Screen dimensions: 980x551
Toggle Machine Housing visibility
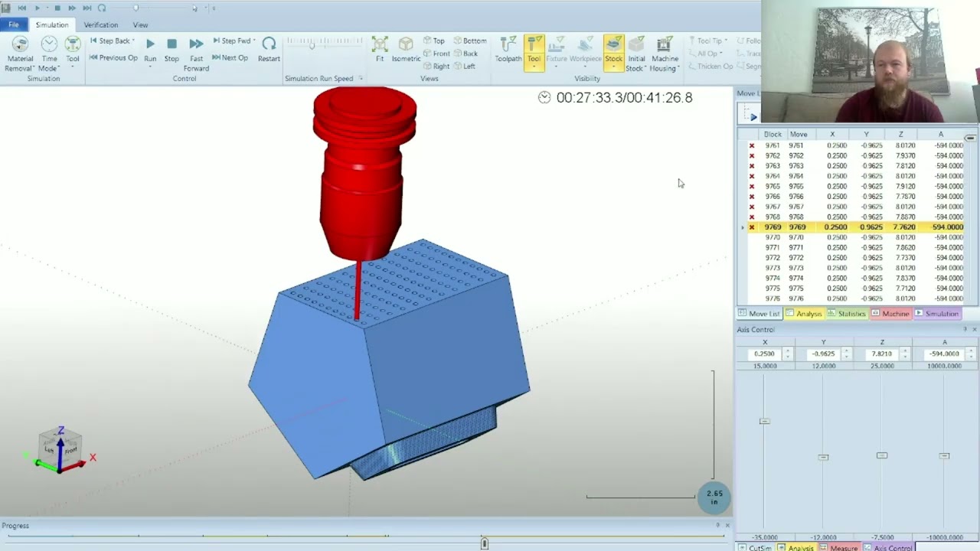point(665,54)
